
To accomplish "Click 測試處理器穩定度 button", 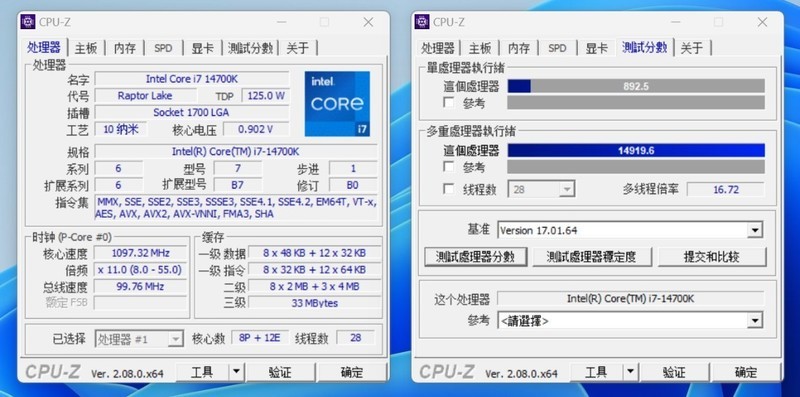I will pyautogui.click(x=592, y=257).
